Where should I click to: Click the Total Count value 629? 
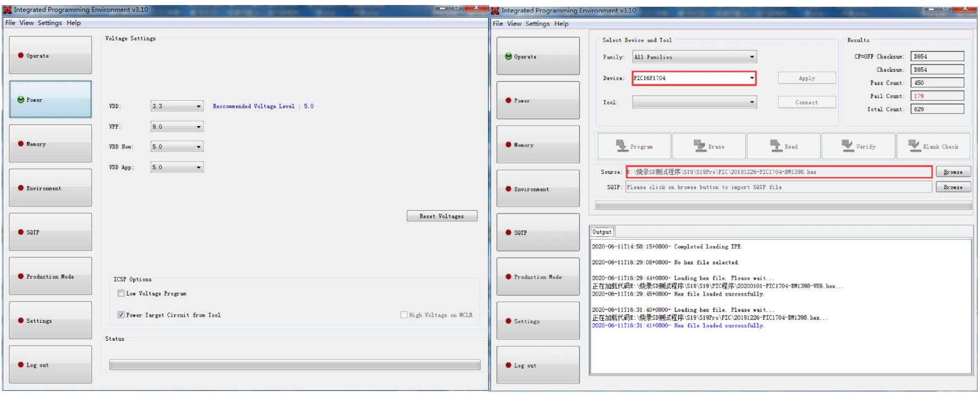[x=937, y=109]
